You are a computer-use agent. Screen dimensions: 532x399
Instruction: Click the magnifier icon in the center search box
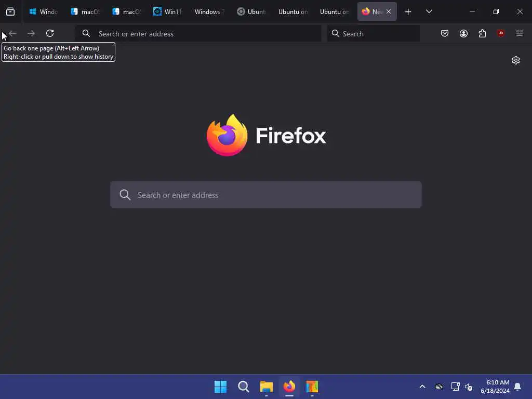pos(125,195)
